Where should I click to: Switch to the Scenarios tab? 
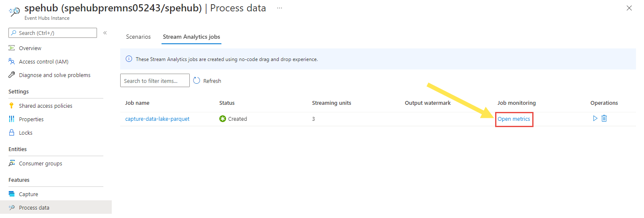tap(138, 37)
